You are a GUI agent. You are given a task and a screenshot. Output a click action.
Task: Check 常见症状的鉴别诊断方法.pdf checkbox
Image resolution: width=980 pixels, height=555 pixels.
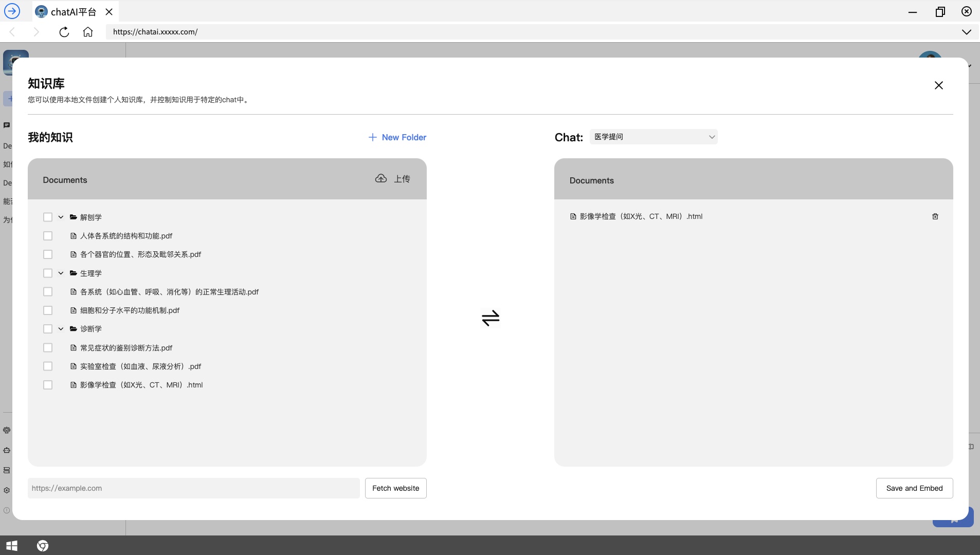click(48, 348)
